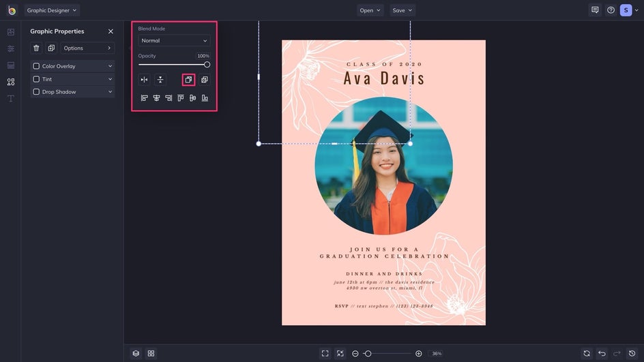Flip the graphic horizontally

point(144,80)
